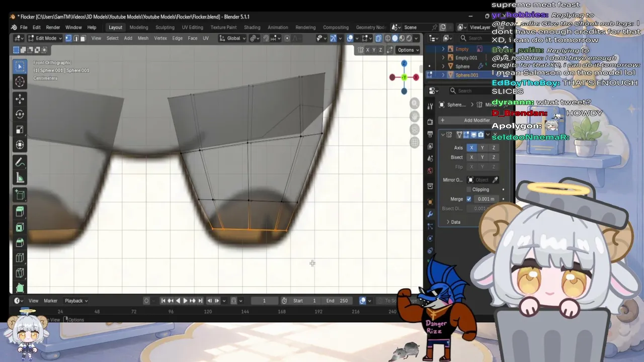Viewport: 644px width, 362px height.
Task: Switch to the Modeling workspace tab
Action: (139, 27)
